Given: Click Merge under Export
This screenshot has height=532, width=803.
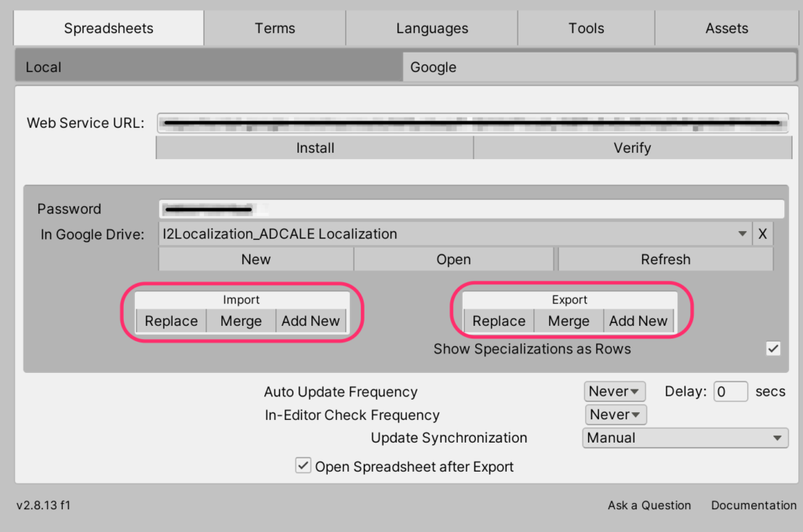Looking at the screenshot, I should click(569, 321).
